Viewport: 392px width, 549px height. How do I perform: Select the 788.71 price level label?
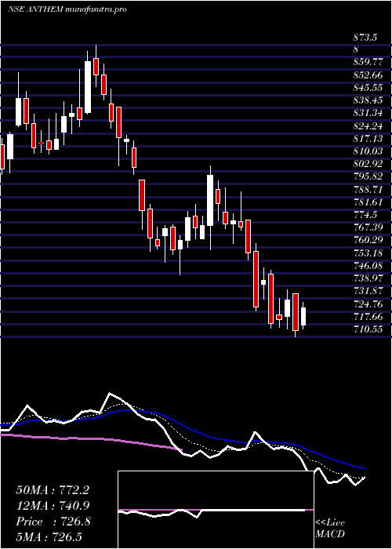[368, 190]
